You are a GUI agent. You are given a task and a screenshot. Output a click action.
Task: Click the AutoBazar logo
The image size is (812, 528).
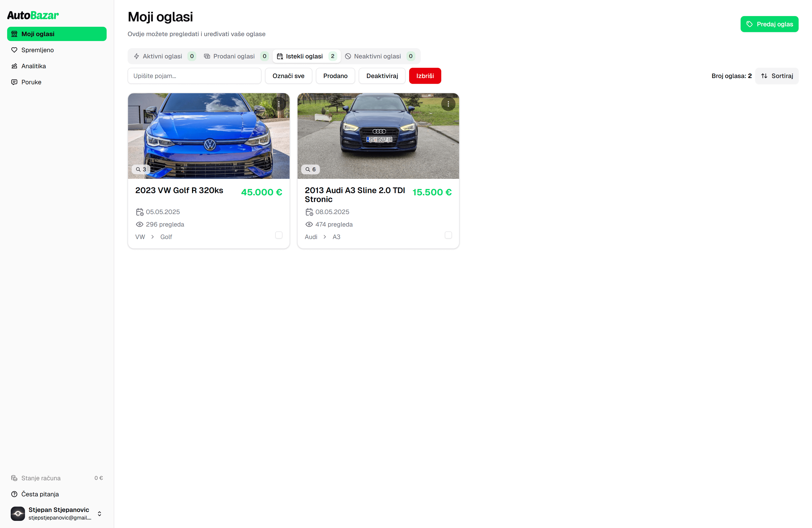pos(33,15)
